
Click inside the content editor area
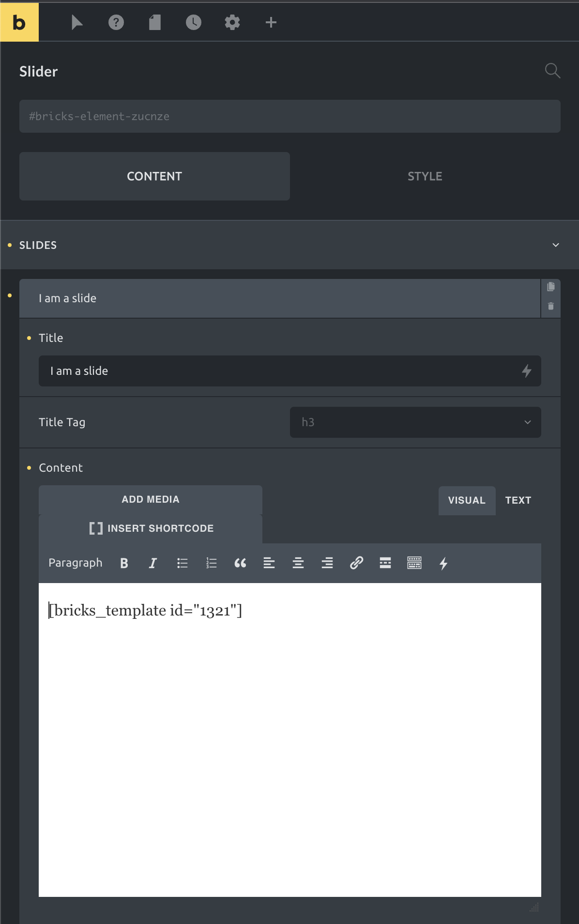(x=290, y=740)
